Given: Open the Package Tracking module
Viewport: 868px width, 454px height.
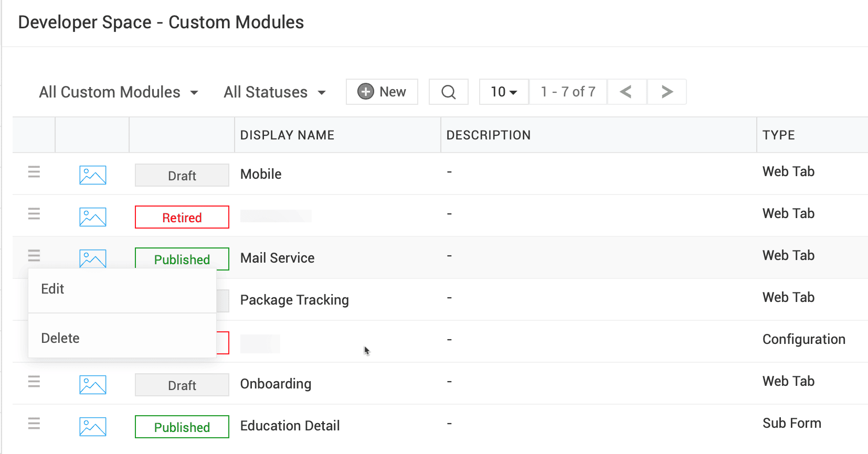Looking at the screenshot, I should tap(294, 300).
